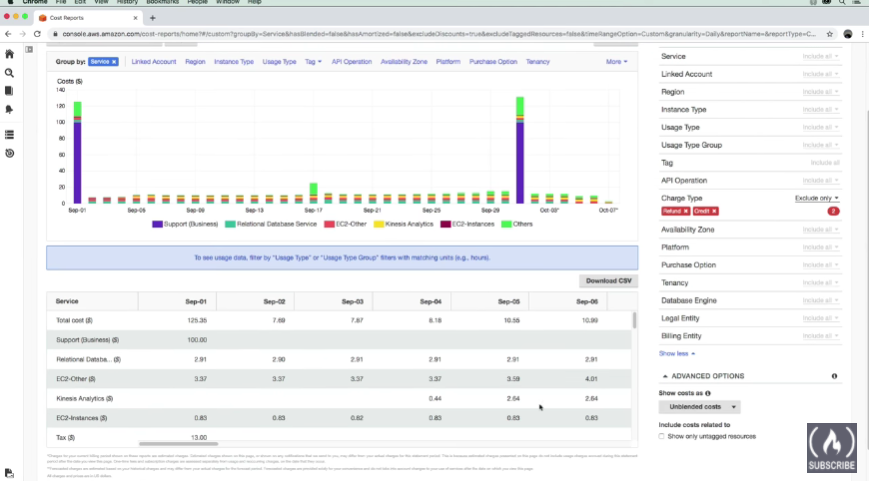
Task: Open the list icon in left sidebar
Action: [x=9, y=135]
